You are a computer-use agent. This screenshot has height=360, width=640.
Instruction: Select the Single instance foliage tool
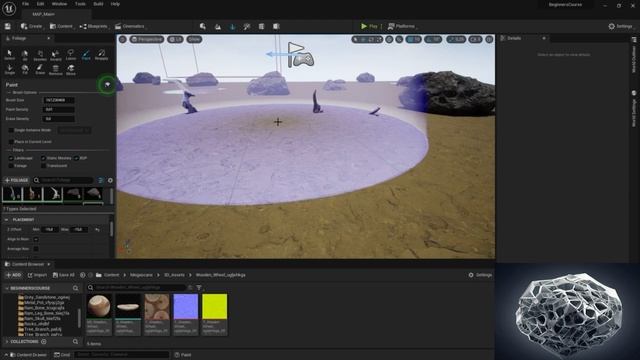(9, 69)
